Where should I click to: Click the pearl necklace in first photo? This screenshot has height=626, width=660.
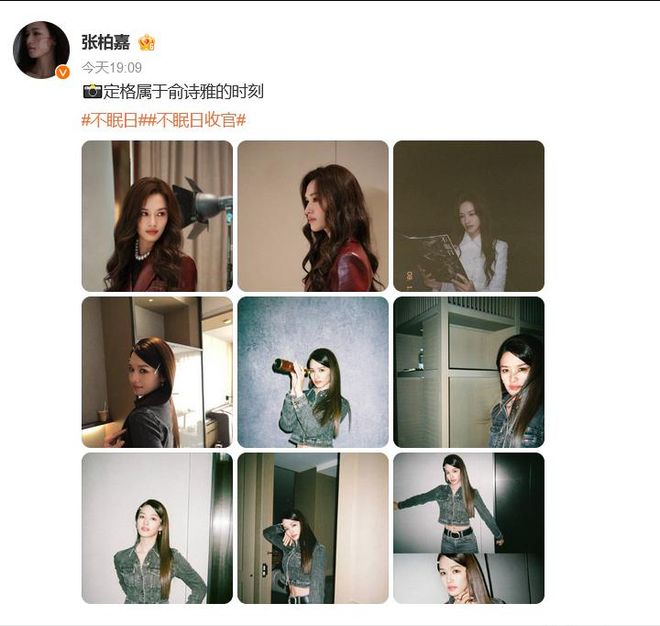coord(141,252)
